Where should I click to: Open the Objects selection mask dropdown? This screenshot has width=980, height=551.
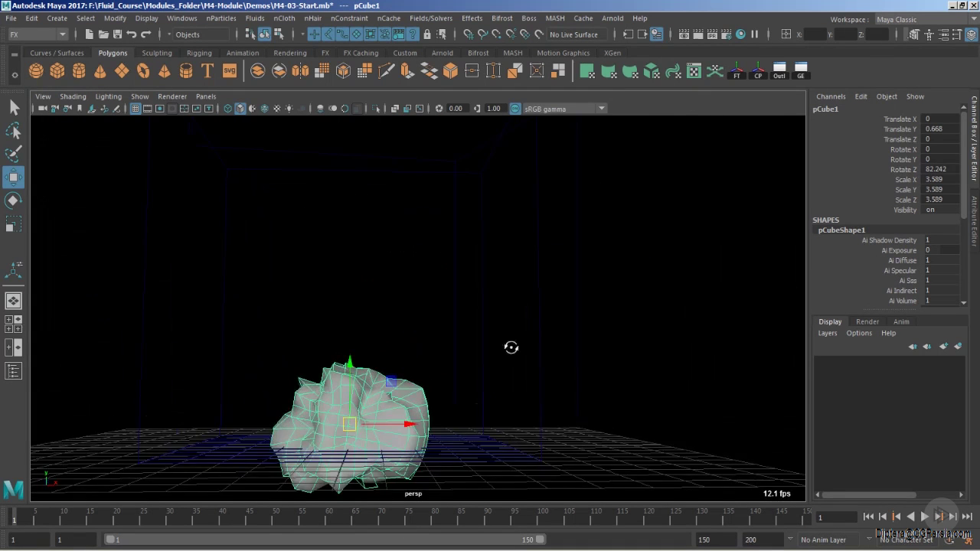click(x=201, y=34)
